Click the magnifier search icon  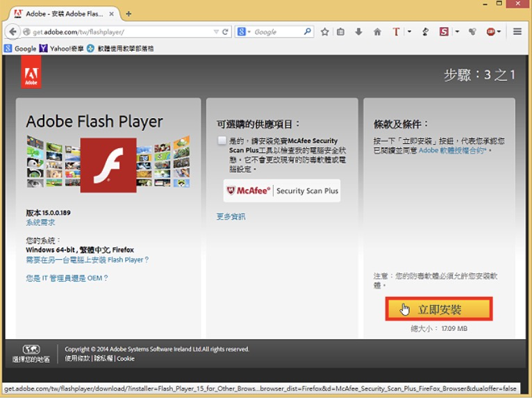[308, 31]
